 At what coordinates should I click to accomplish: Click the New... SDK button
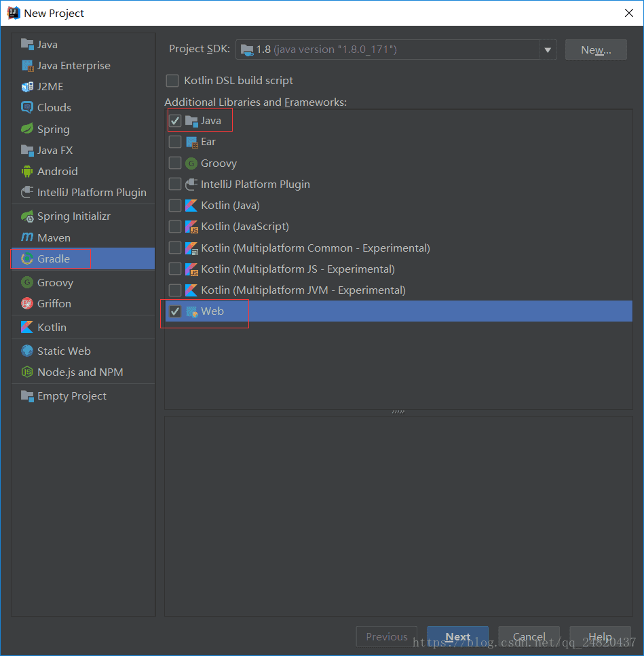pos(596,50)
